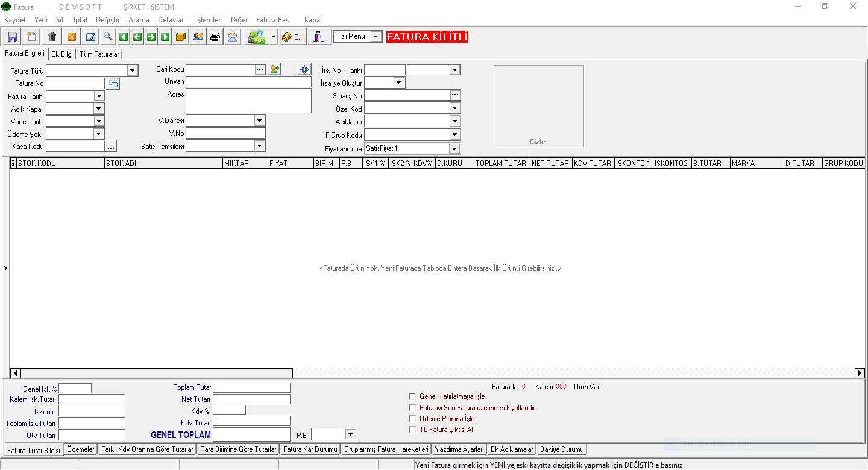Check the TL Fatura Çıktısı Al option
Image resolution: width=868 pixels, height=470 pixels.
coord(412,430)
